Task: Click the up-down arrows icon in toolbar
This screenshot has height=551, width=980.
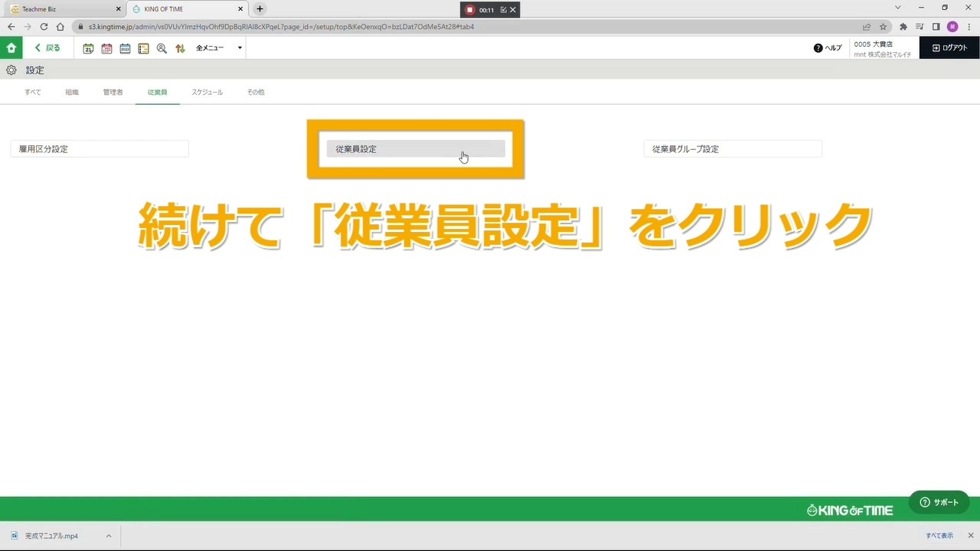Action: point(180,48)
